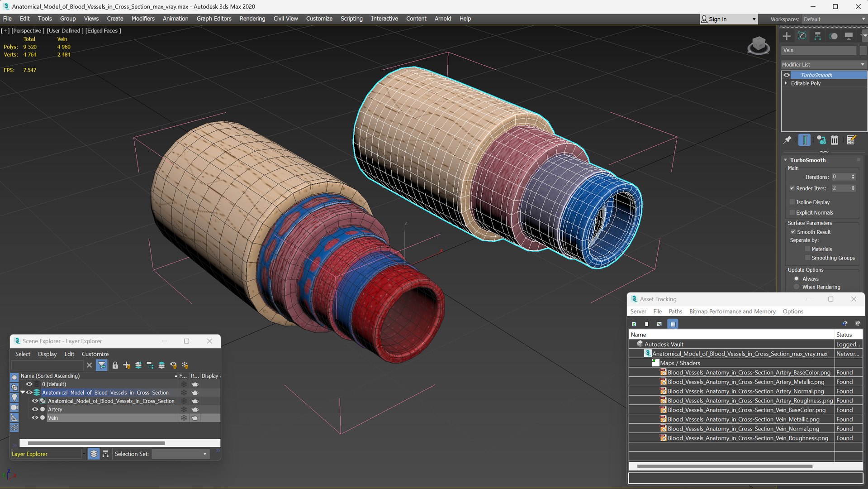Toggle display helpers filter in Scene Explorer

(14, 417)
